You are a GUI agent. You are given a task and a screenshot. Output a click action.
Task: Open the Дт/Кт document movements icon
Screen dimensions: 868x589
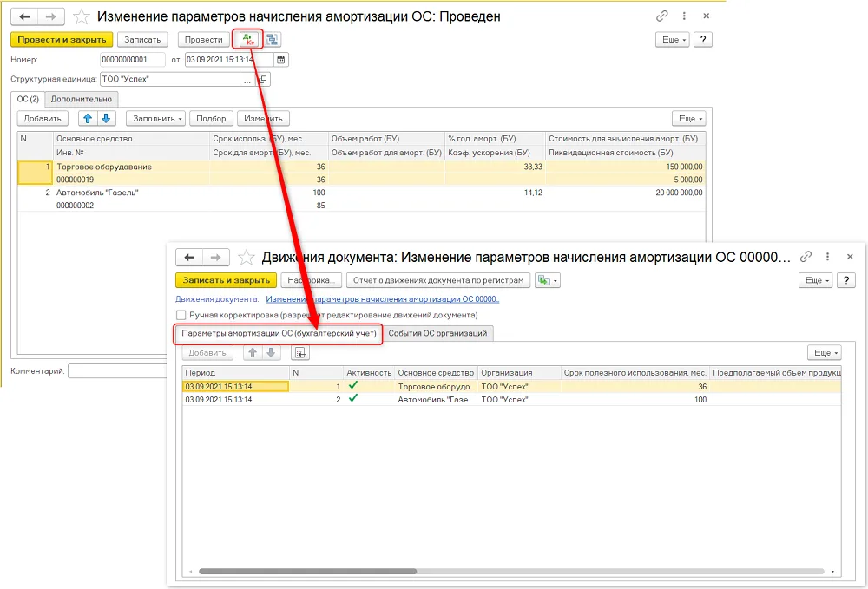click(x=248, y=39)
